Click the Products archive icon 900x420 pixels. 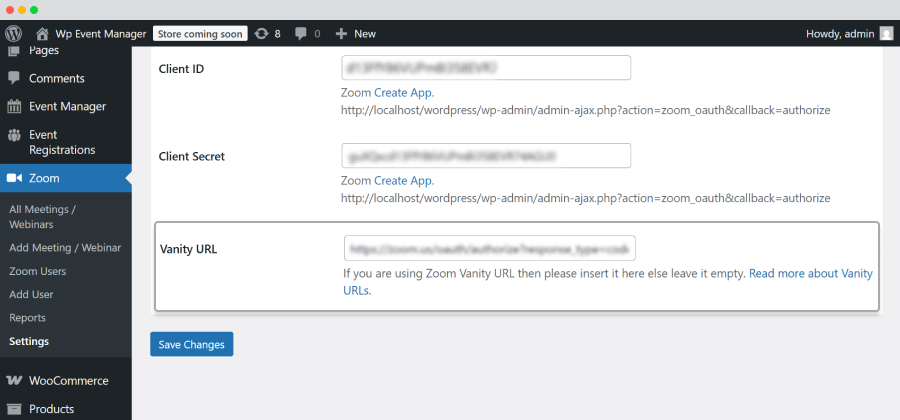click(x=14, y=409)
